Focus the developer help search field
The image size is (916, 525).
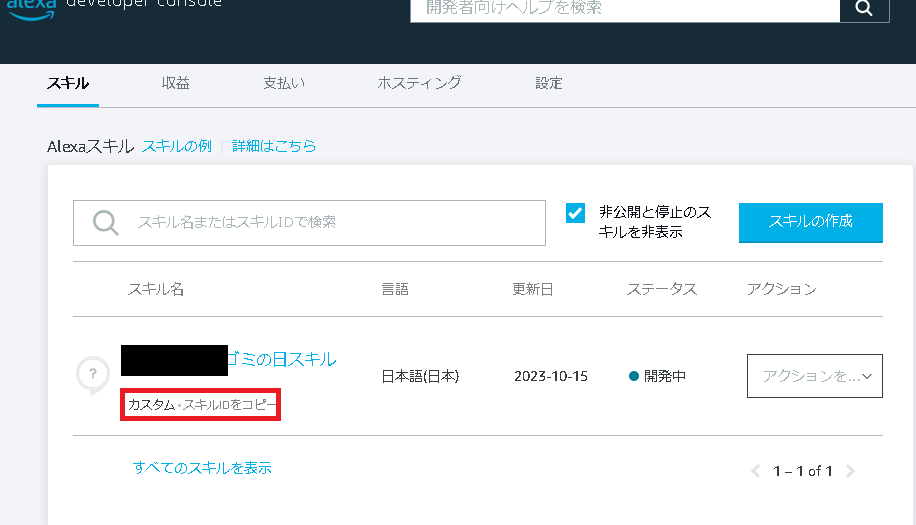[625, 9]
